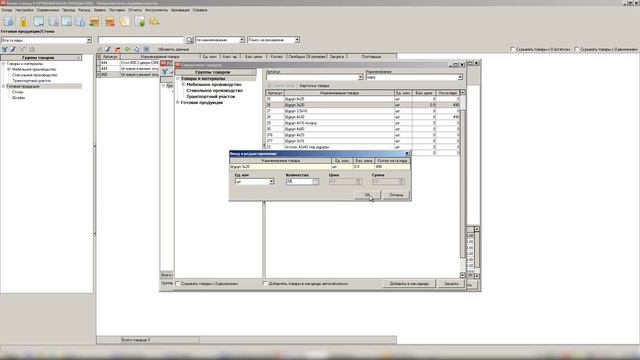Select the 'Уголок 42x42 под шурупы' row
The height and width of the screenshot is (360, 640).
(x=362, y=147)
